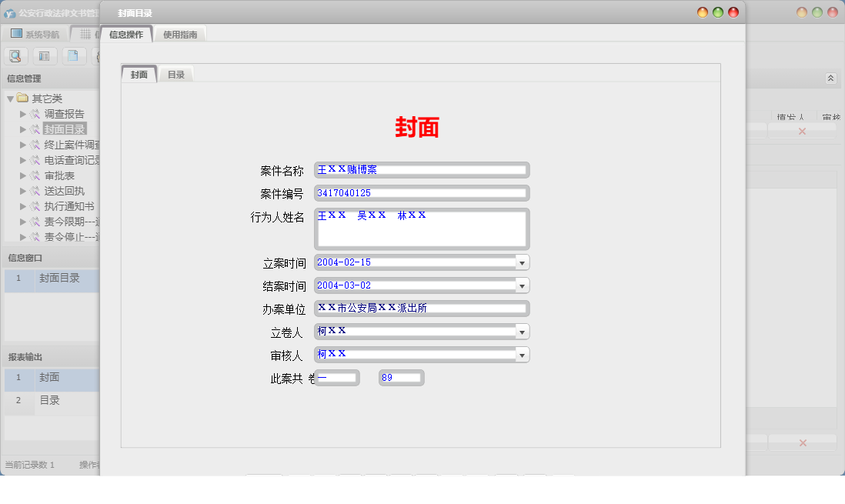Click the red X delete icon

pyautogui.click(x=803, y=132)
